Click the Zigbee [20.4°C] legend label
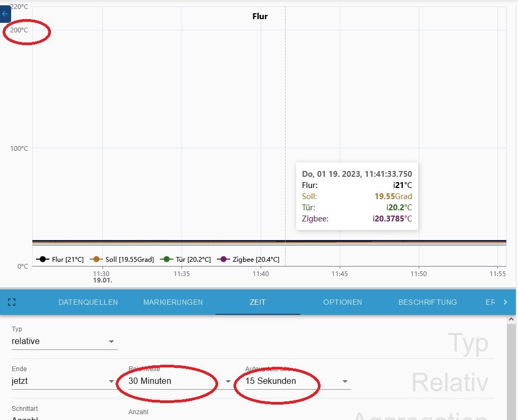518x420 pixels. tap(256, 260)
